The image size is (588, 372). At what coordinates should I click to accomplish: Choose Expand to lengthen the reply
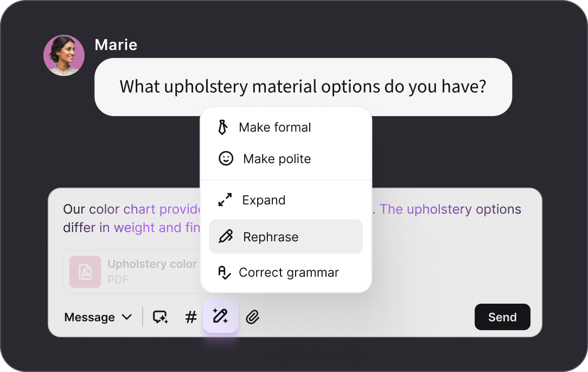pos(264,200)
